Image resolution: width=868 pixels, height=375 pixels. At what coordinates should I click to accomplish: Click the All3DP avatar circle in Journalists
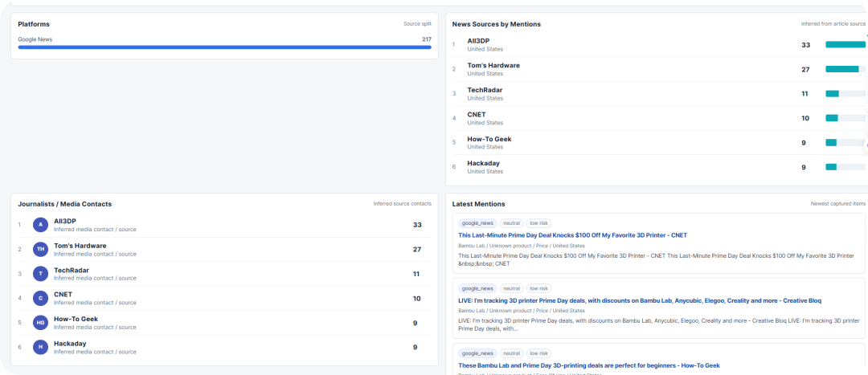click(40, 225)
